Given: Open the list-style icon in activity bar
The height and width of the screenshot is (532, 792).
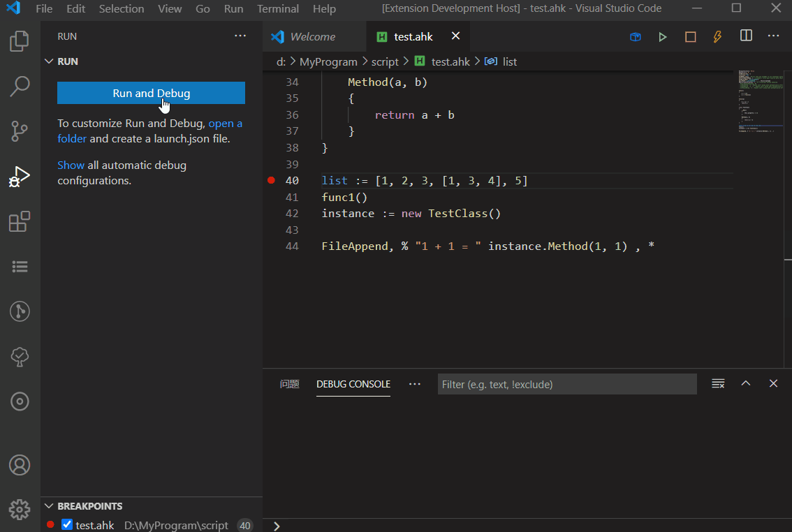Looking at the screenshot, I should (x=20, y=267).
